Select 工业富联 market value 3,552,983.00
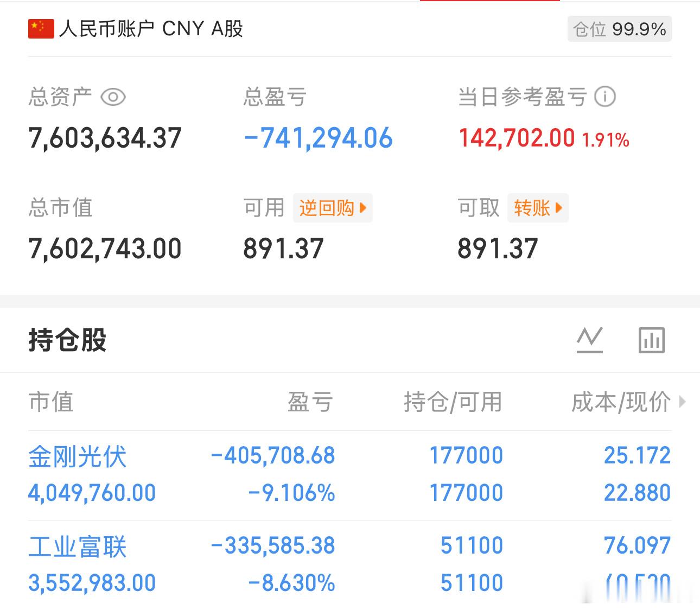Image resolution: width=700 pixels, height=610 pixels. point(92,583)
